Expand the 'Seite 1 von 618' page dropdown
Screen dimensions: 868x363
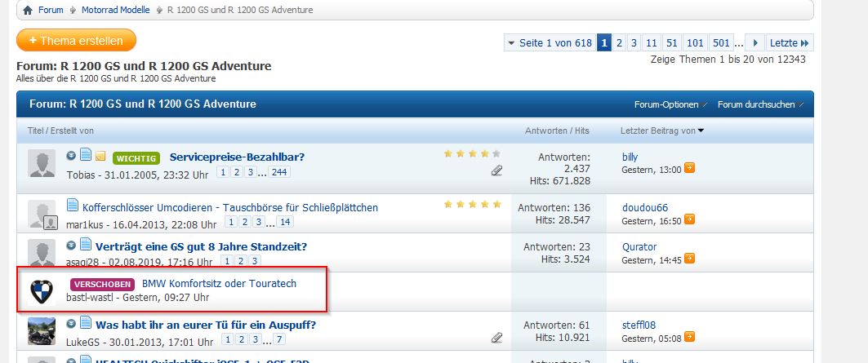point(548,43)
